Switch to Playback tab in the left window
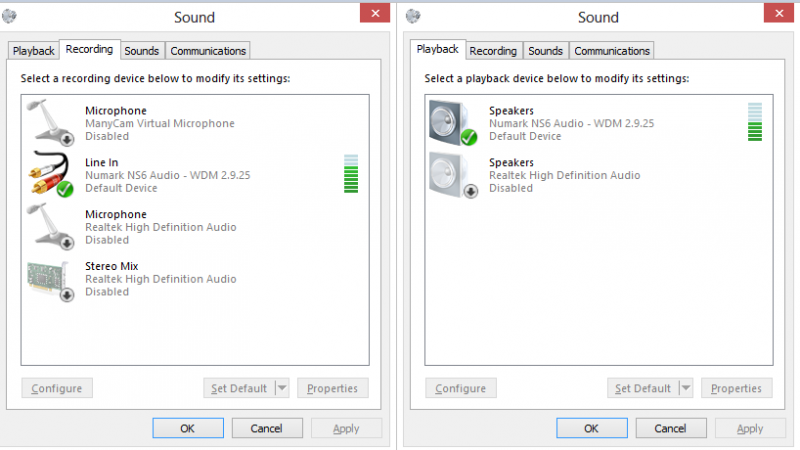800x450 pixels. [x=33, y=51]
